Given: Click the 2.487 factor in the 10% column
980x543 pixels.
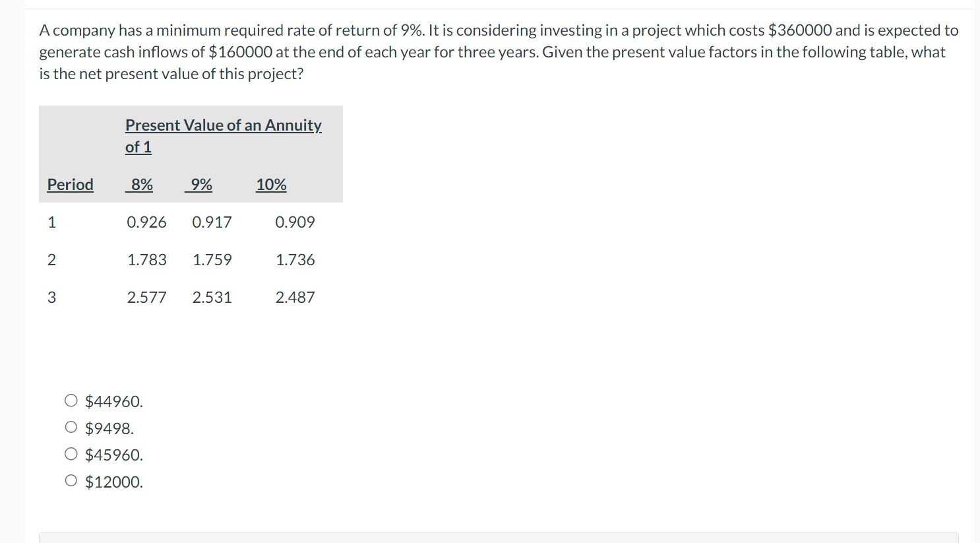Looking at the screenshot, I should coord(295,298).
